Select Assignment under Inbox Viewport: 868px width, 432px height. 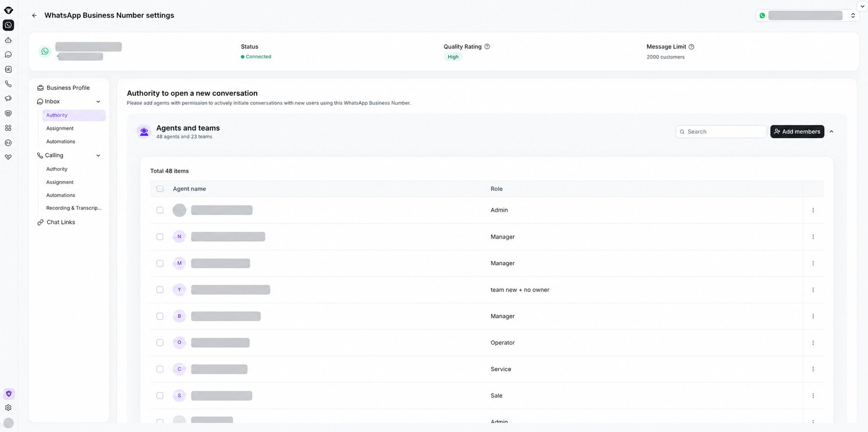point(60,128)
